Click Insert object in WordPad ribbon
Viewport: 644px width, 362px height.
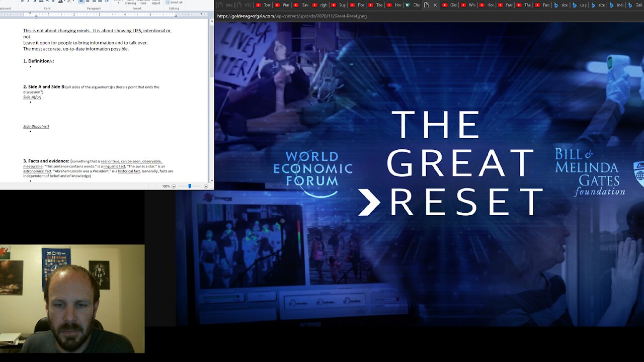156,3
